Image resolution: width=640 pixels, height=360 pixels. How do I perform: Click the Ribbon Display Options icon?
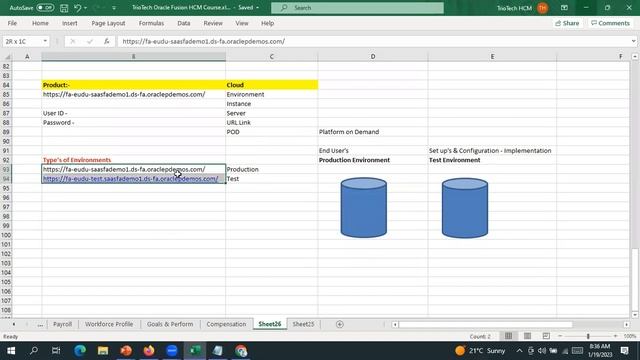[564, 8]
